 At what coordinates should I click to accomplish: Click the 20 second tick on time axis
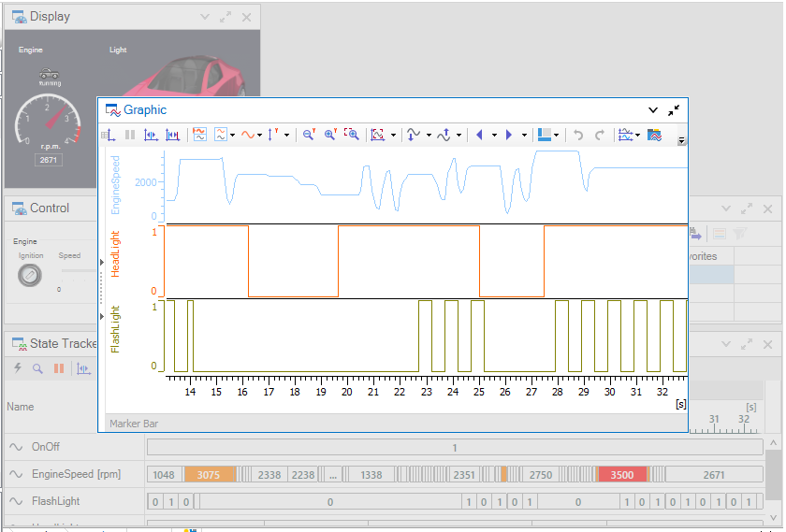(x=347, y=392)
